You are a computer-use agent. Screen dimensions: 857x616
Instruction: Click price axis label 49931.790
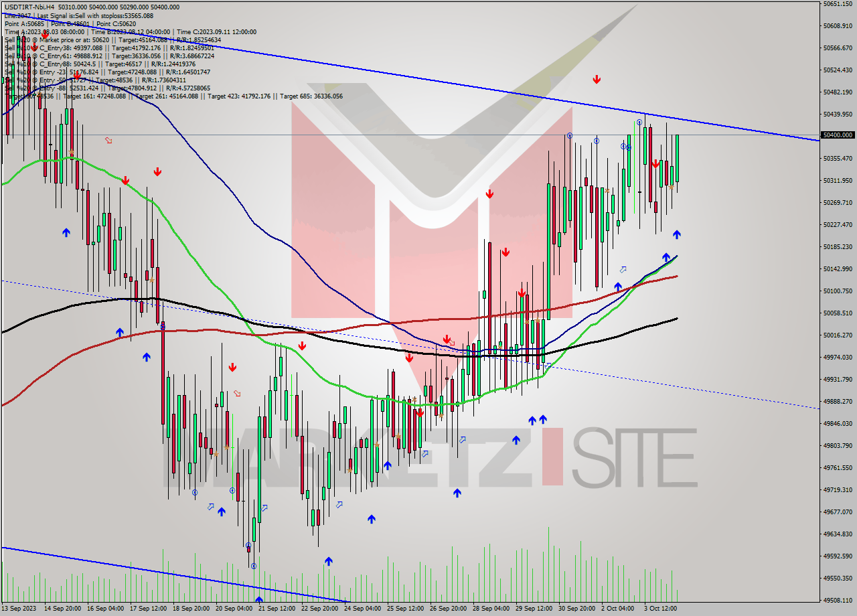click(x=838, y=379)
